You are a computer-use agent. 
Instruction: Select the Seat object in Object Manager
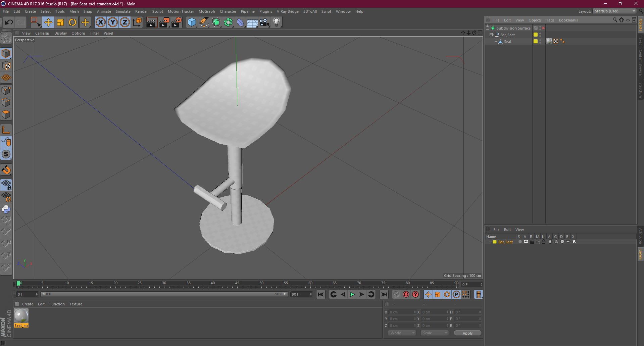click(x=507, y=42)
